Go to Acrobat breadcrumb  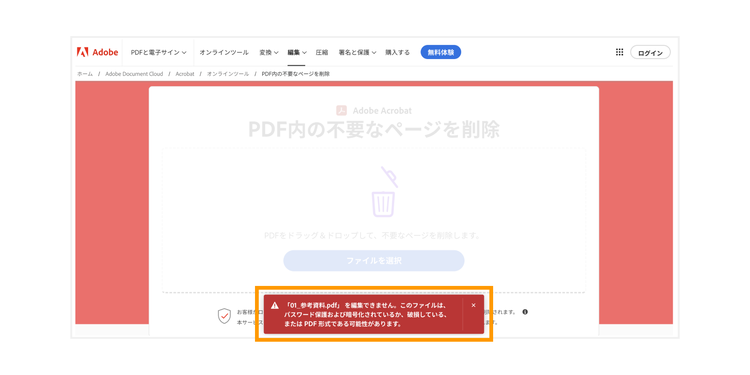point(185,74)
